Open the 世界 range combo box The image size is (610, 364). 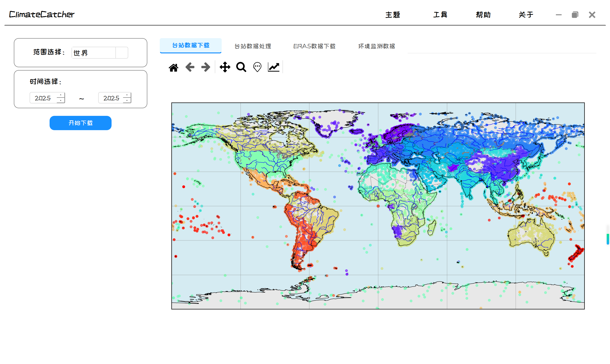click(x=93, y=53)
